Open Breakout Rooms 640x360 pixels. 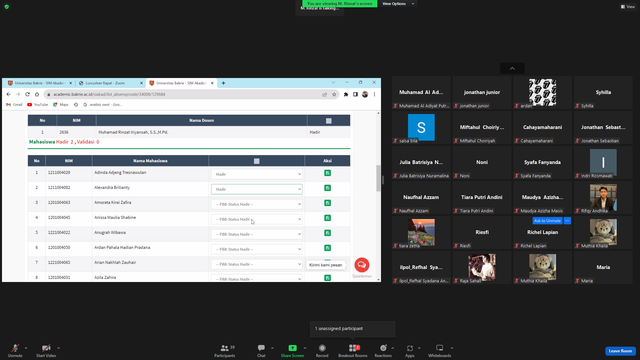point(353,350)
